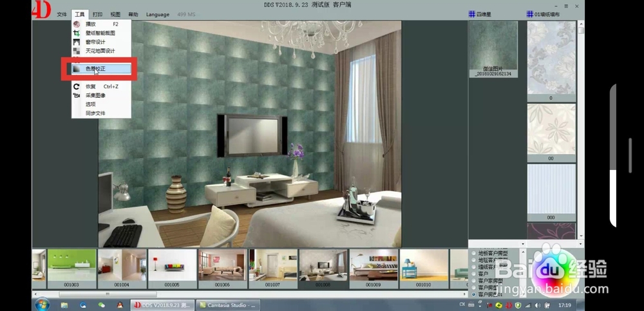Viewport: 644px width, 311px height.
Task: Open the Windows Start orb
Action: coord(43,305)
